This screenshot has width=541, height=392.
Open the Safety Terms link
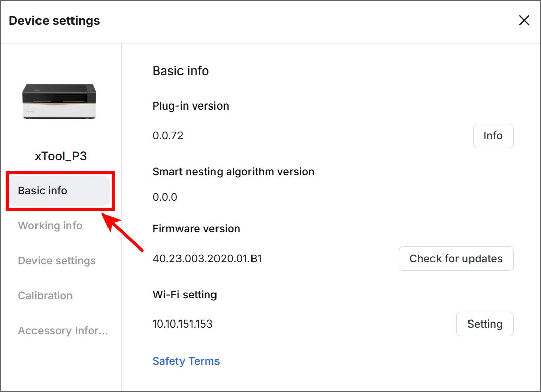pos(186,361)
